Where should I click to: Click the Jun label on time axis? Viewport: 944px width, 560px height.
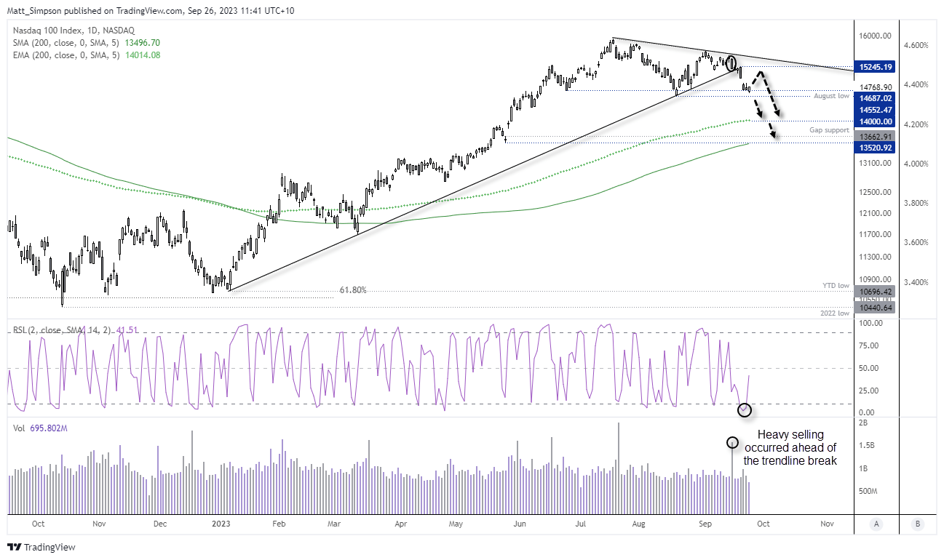pyautogui.click(x=519, y=523)
